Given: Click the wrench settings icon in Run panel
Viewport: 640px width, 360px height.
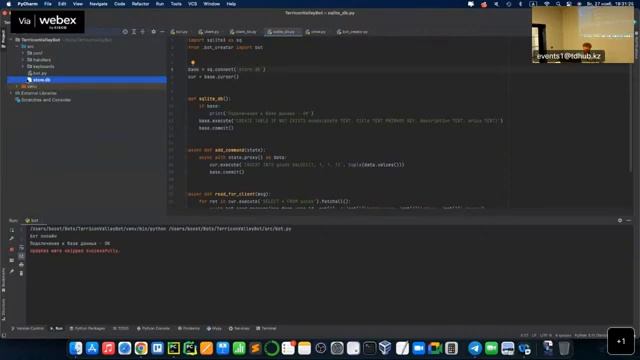Looking at the screenshot, I should pos(12,239).
